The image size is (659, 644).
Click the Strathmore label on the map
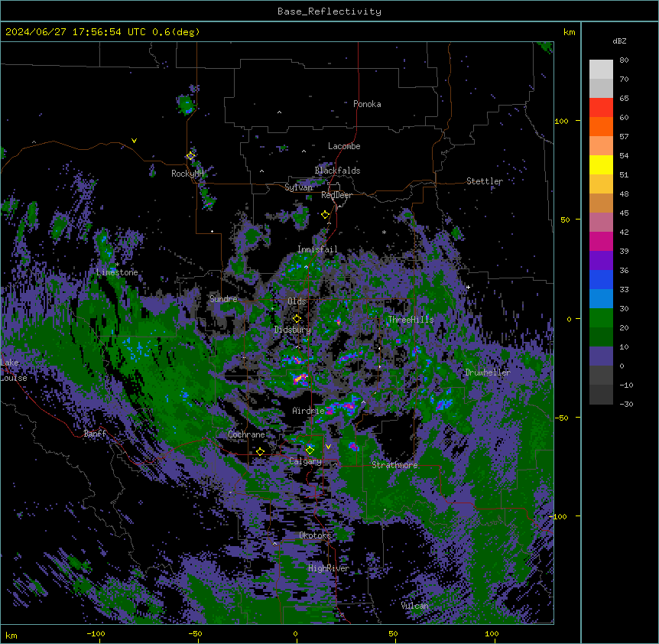coord(394,465)
